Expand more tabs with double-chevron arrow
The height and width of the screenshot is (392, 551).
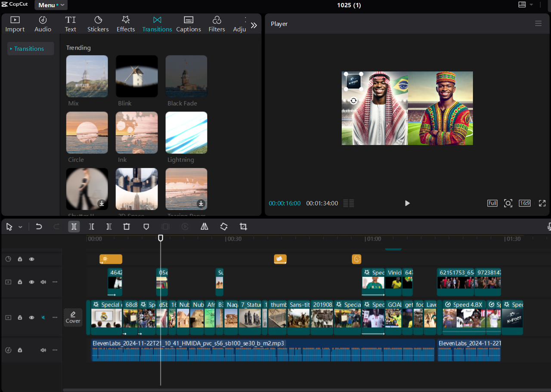tap(254, 25)
